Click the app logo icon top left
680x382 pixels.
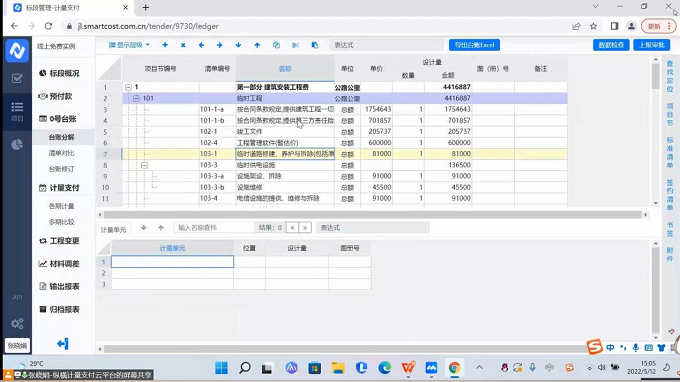[x=17, y=50]
